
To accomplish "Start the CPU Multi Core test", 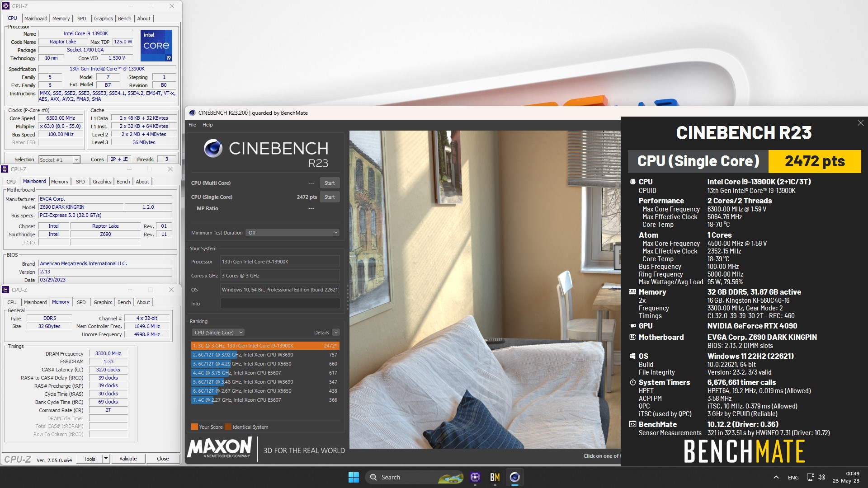I will 330,183.
